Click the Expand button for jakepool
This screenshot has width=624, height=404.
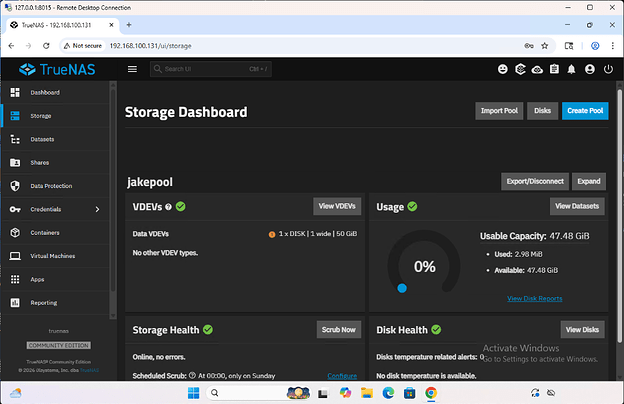pos(589,182)
